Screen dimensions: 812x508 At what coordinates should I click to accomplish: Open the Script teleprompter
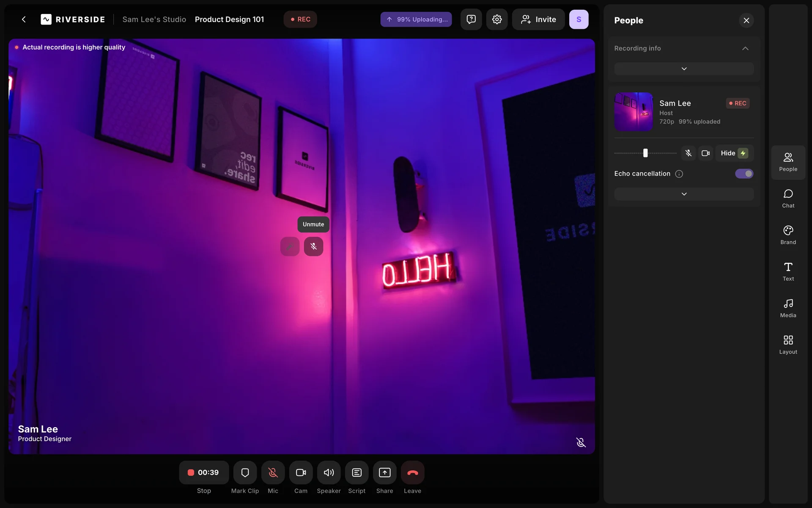coord(357,472)
